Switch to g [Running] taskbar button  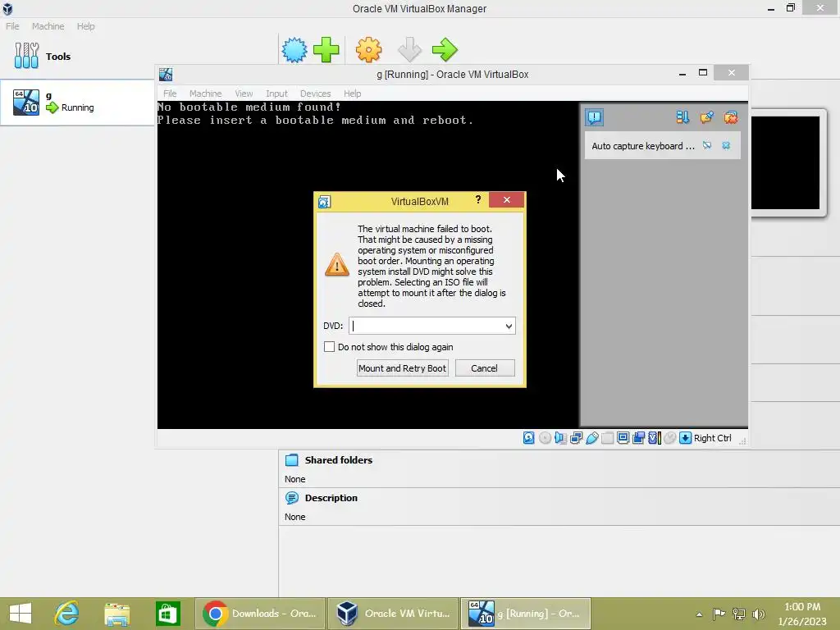(526, 614)
